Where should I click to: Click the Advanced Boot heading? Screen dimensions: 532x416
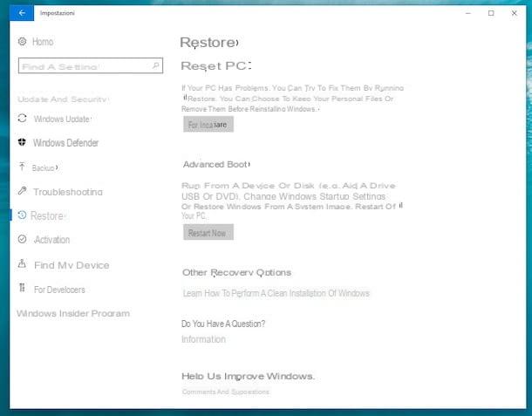point(216,164)
